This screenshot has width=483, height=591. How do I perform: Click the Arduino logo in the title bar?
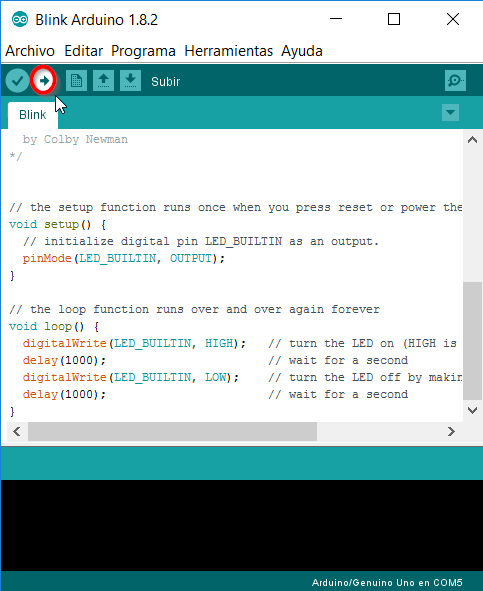coord(20,19)
